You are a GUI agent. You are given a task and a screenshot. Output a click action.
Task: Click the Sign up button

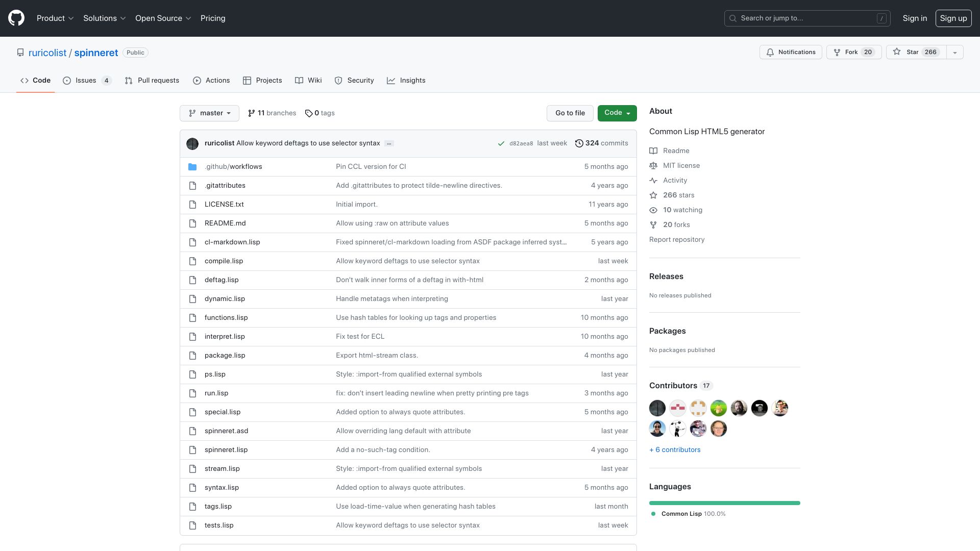pos(953,18)
